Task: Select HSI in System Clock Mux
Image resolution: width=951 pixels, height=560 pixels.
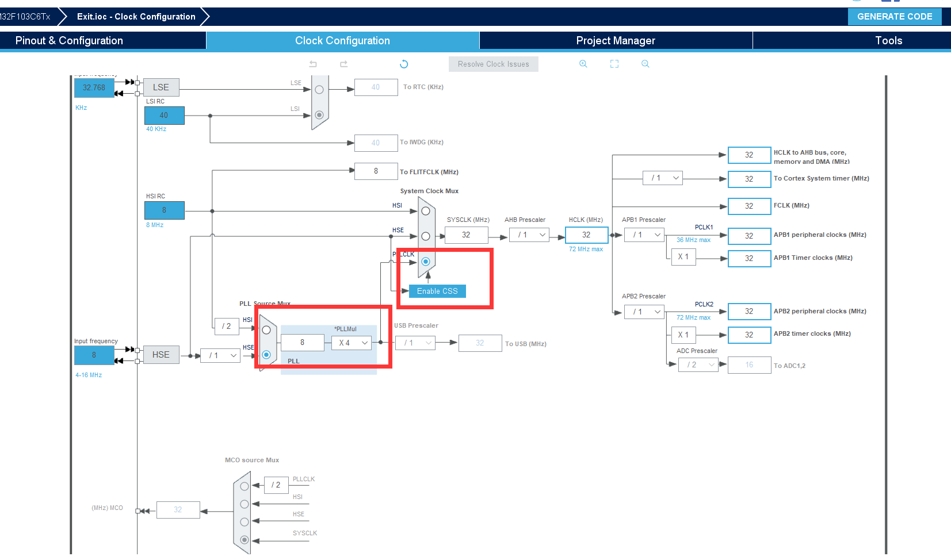Action: click(426, 211)
